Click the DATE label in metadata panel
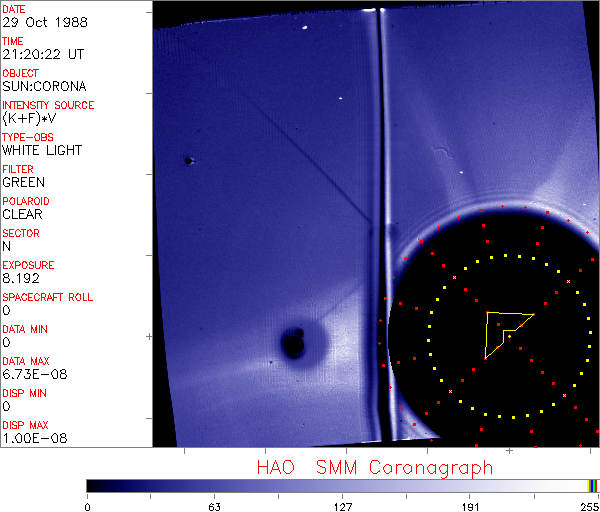This screenshot has width=600, height=512. pos(15,9)
